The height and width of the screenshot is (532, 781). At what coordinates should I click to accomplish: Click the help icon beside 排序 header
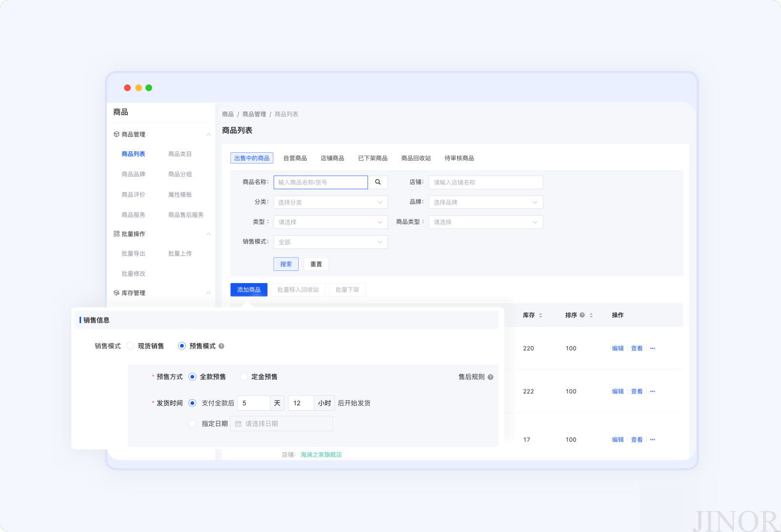pos(582,315)
